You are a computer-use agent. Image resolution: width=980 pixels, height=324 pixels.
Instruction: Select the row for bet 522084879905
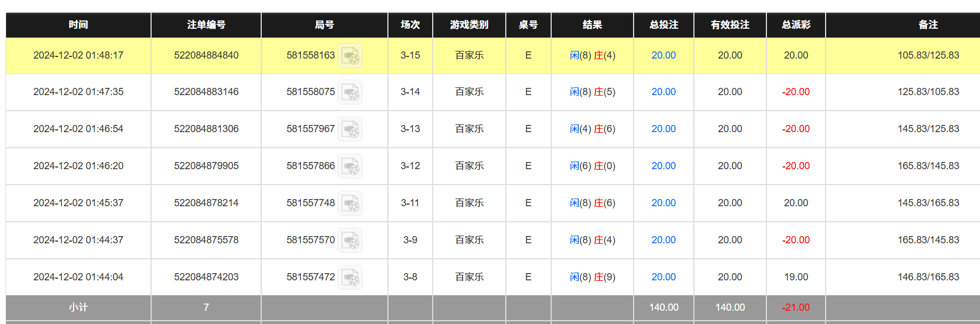point(205,166)
